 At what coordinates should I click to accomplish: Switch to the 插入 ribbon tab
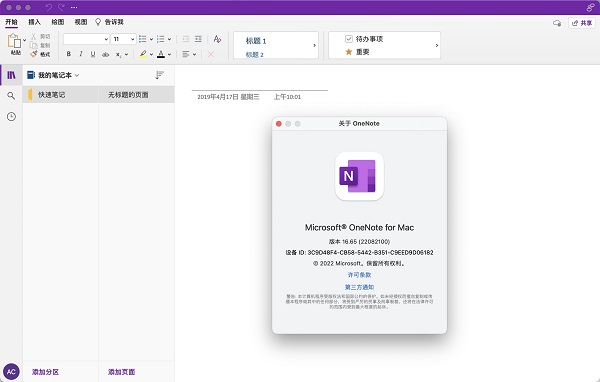(x=34, y=22)
